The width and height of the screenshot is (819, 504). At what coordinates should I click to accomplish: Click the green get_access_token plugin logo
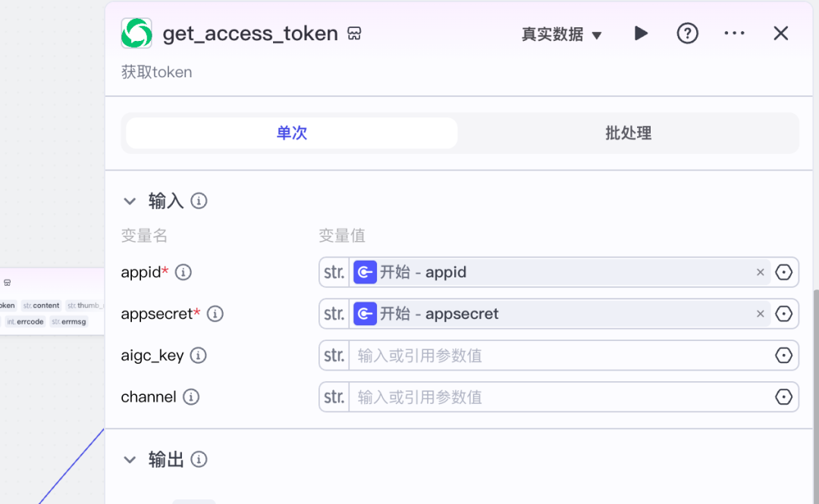tap(136, 33)
